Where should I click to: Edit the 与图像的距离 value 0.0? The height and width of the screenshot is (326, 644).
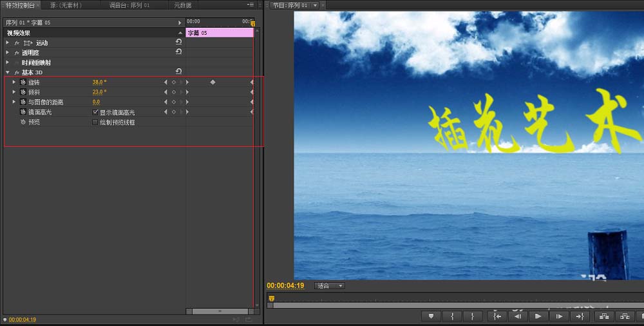point(96,102)
